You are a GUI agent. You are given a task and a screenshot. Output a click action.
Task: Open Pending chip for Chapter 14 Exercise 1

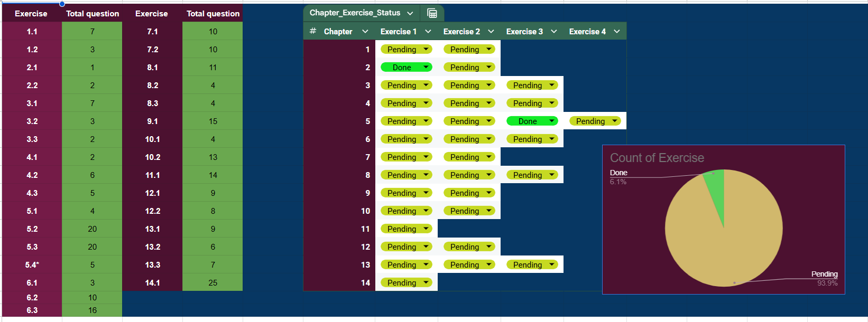point(406,283)
